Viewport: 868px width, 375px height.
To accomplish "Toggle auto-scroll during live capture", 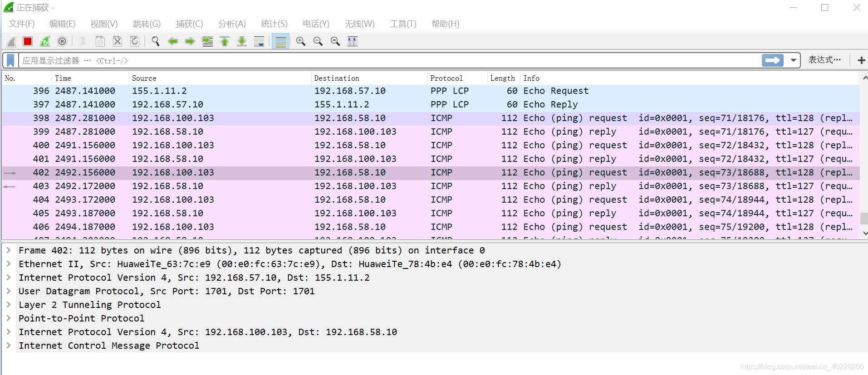I will point(259,42).
